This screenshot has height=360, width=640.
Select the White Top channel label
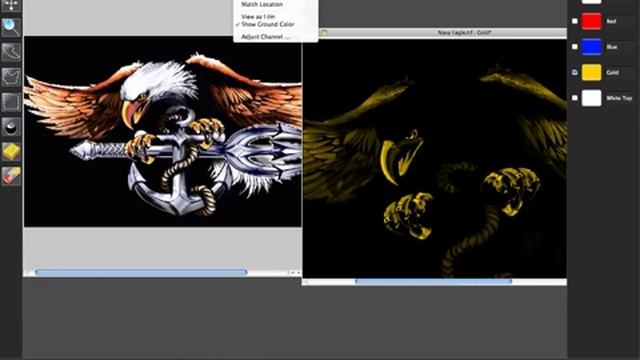(619, 98)
